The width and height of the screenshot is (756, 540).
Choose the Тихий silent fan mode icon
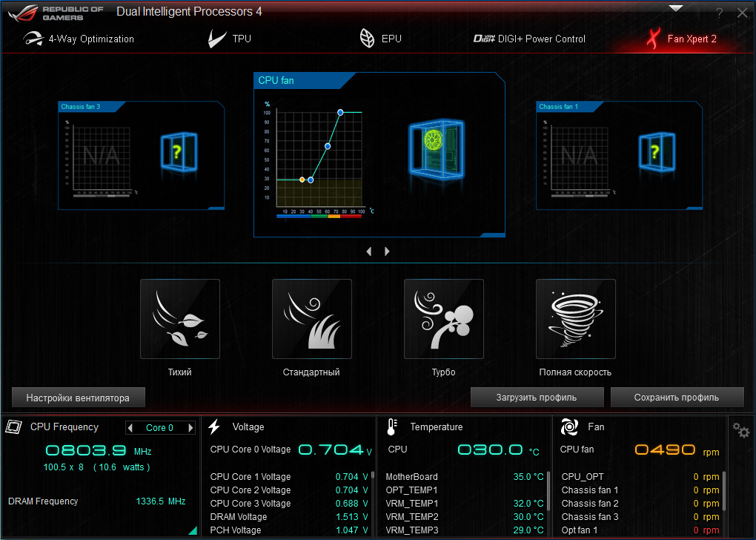click(x=180, y=319)
